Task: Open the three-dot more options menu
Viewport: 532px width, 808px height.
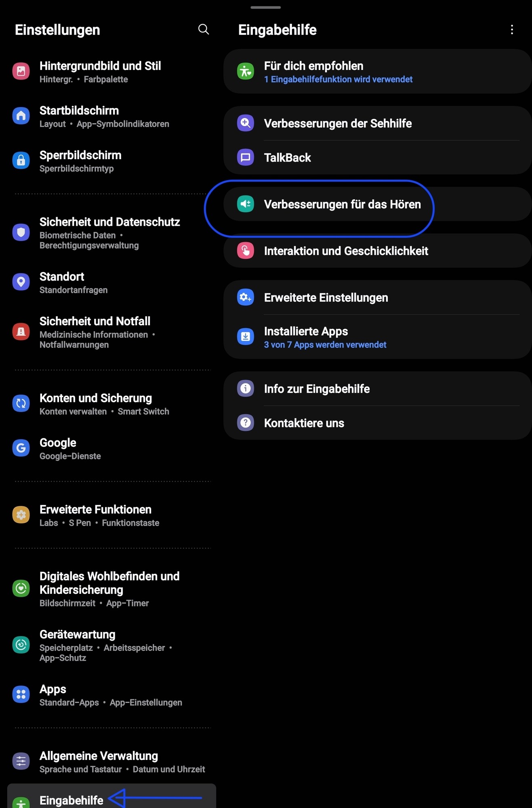Action: point(512,29)
